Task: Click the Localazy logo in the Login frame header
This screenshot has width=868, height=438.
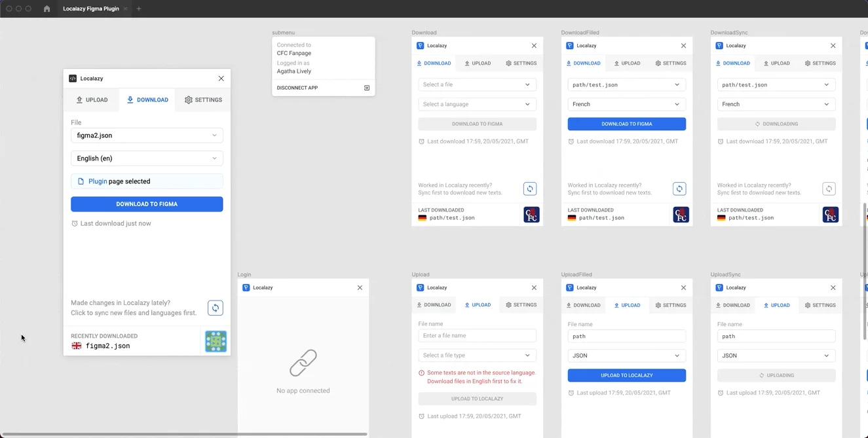Action: pyautogui.click(x=246, y=287)
